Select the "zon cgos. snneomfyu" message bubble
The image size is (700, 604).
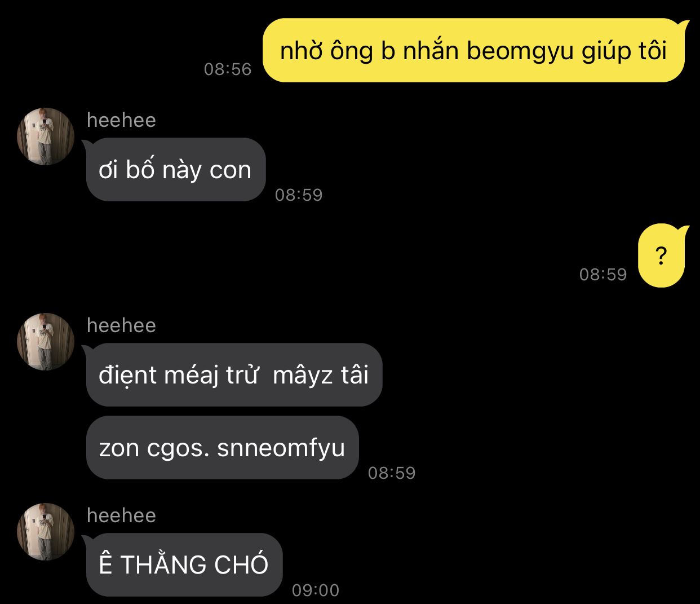coord(222,448)
